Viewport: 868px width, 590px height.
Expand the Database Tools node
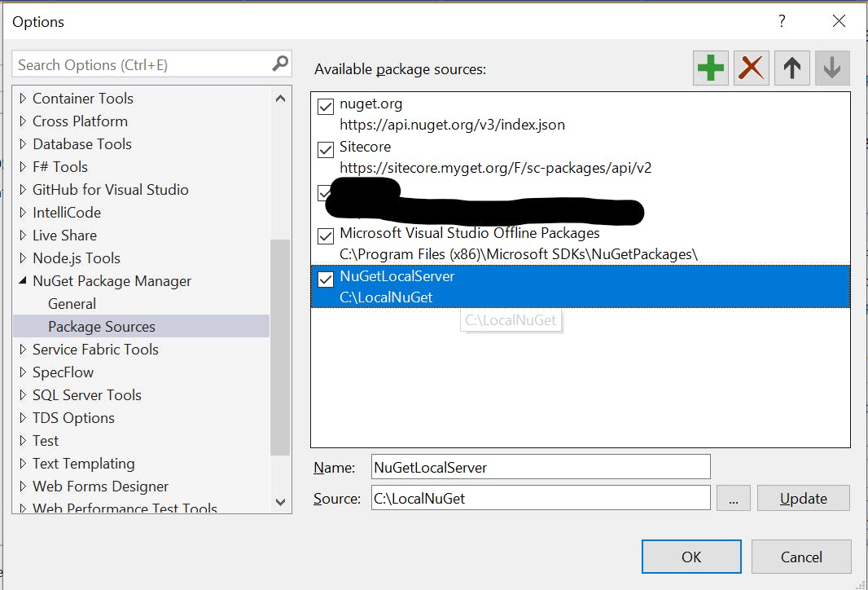pos(23,143)
